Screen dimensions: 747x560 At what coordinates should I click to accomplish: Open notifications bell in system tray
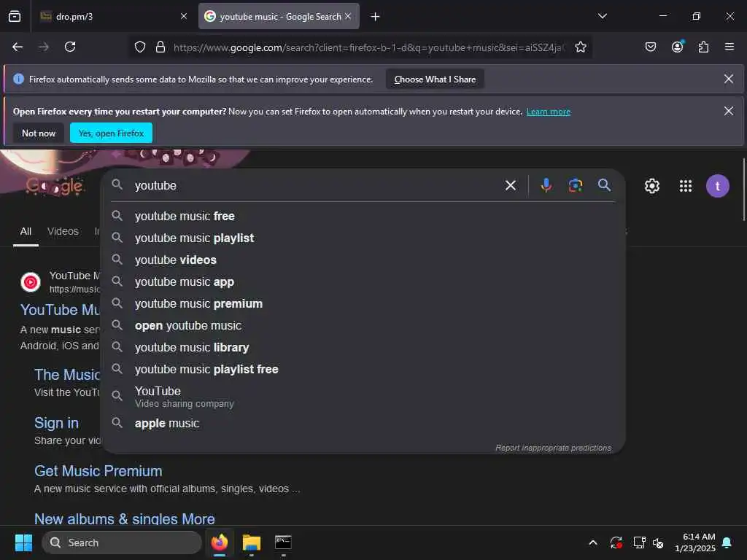pos(727,542)
